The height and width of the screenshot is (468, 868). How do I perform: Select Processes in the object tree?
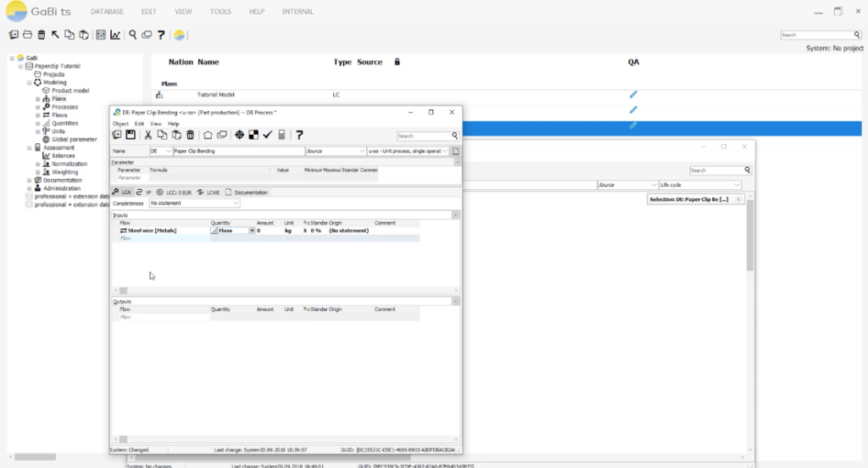(64, 107)
